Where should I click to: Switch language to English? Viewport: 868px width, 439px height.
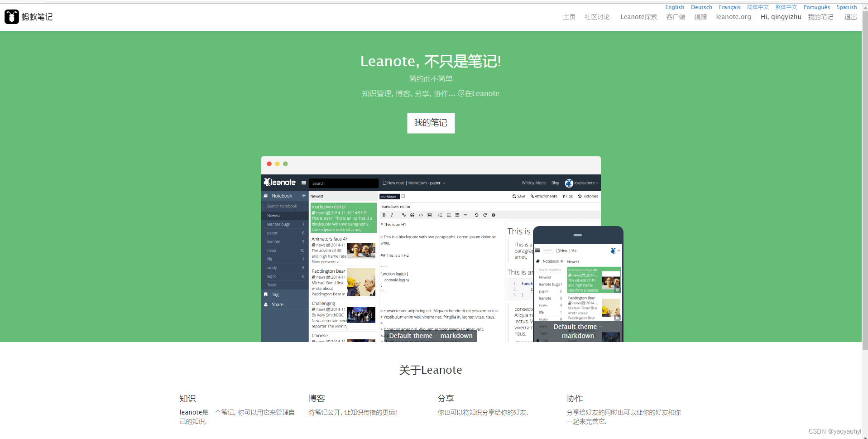click(674, 7)
